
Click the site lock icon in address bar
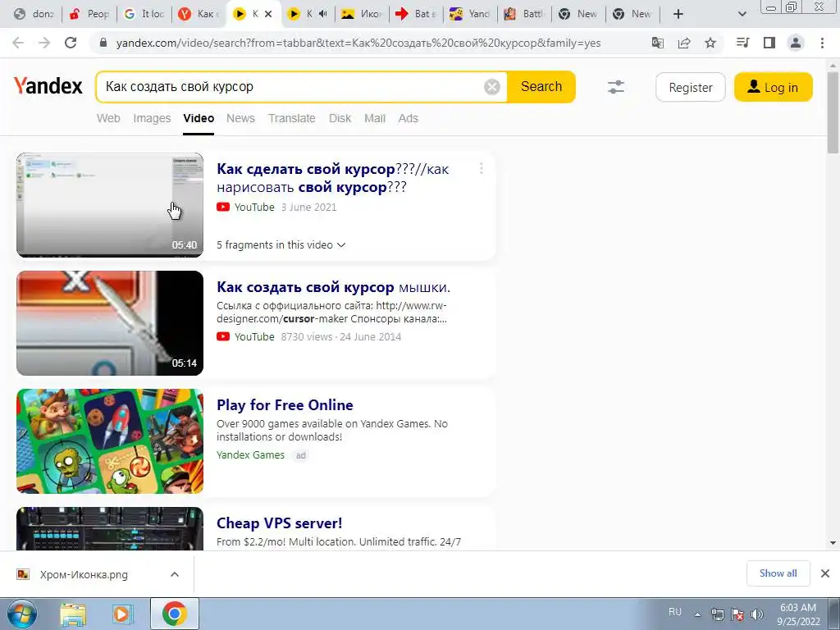click(x=104, y=43)
